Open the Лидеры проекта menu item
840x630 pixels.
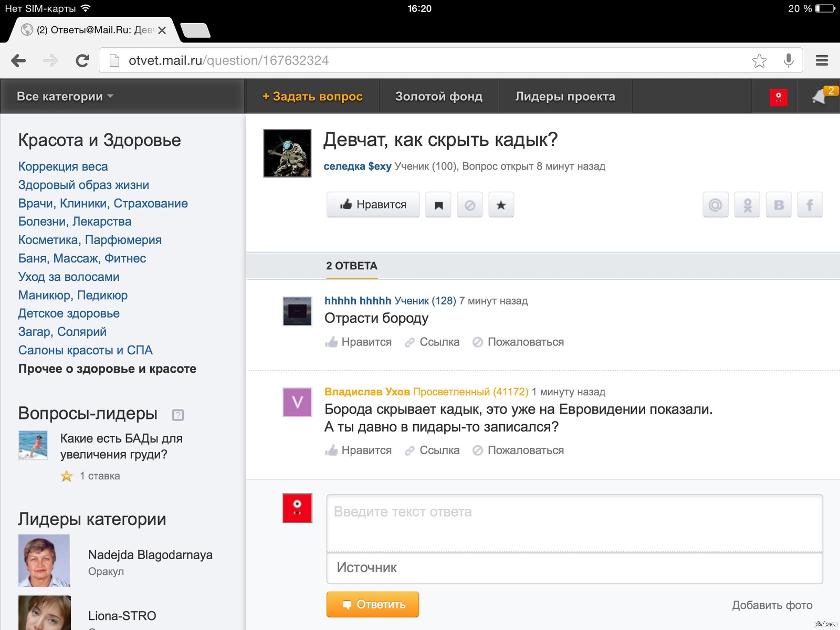(565, 97)
